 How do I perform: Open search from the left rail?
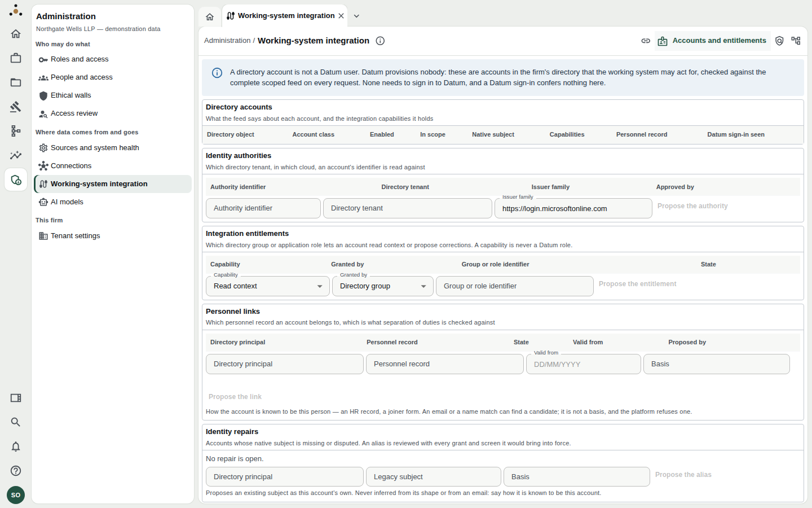[16, 422]
